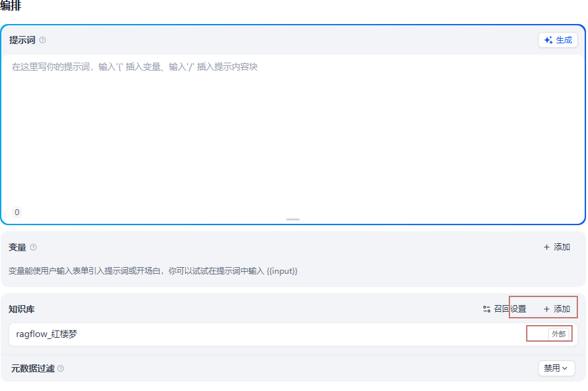Viewport: 588px width, 391px height.
Task: Open the 提示词 help tooltip icon
Action: [x=43, y=40]
